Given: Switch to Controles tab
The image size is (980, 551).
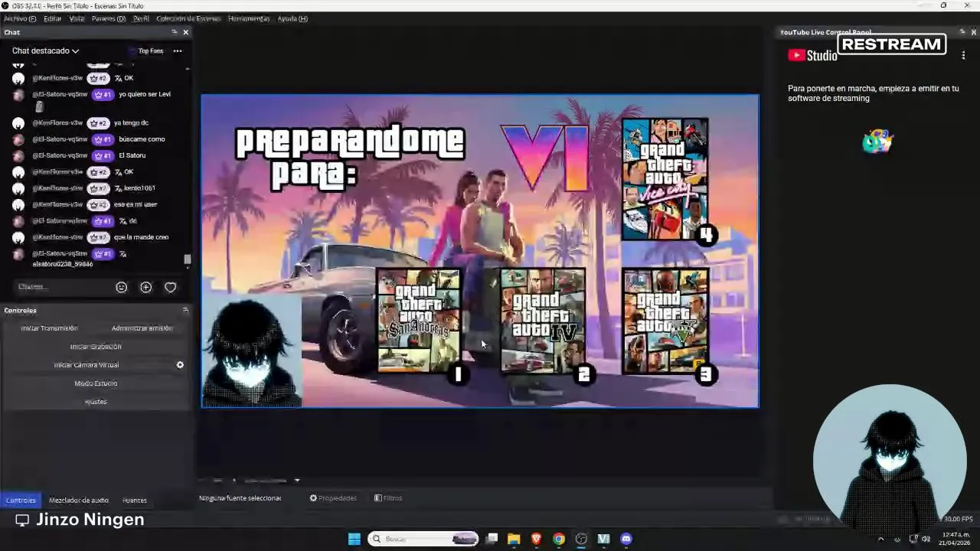Looking at the screenshot, I should tap(21, 500).
